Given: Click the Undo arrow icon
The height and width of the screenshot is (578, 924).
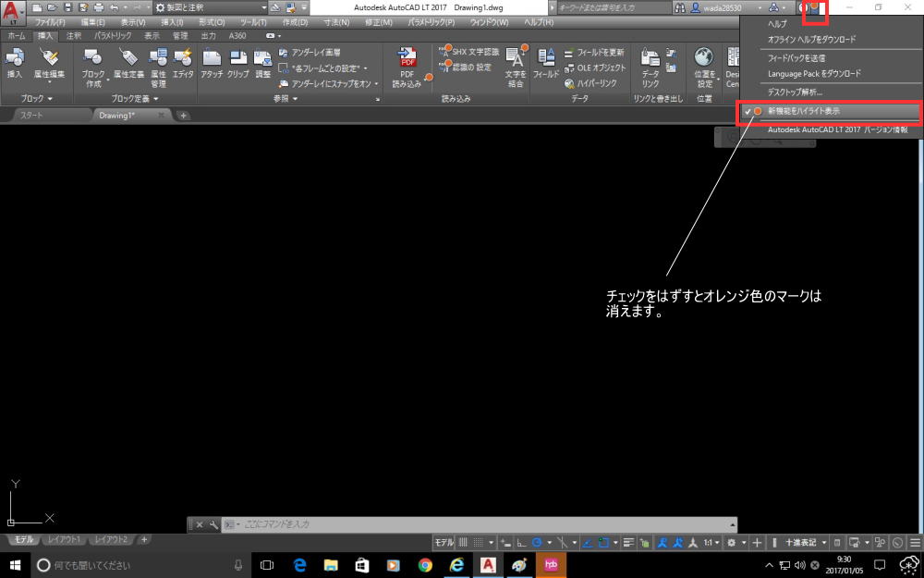Looking at the screenshot, I should click(x=114, y=7).
